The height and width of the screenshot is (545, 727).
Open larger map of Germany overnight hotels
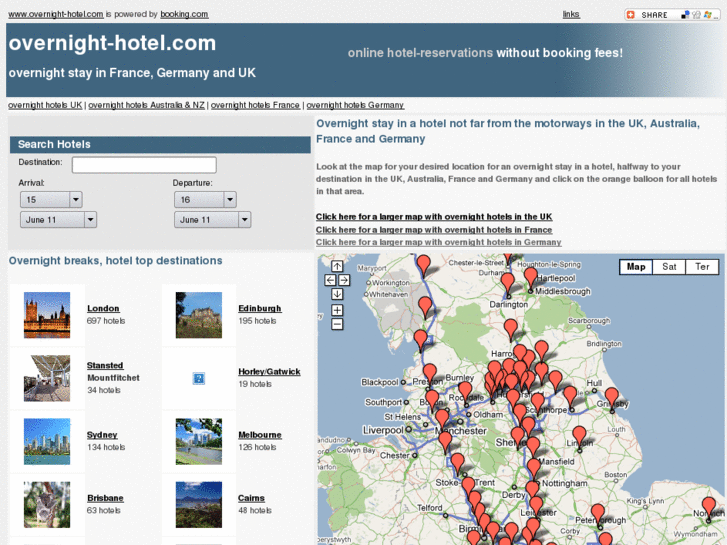[439, 242]
